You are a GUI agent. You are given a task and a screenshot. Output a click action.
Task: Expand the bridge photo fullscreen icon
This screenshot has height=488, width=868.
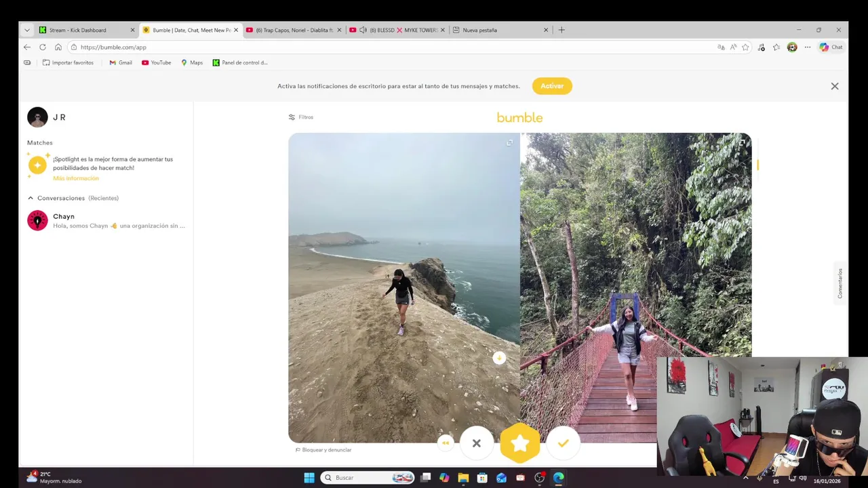click(x=741, y=143)
